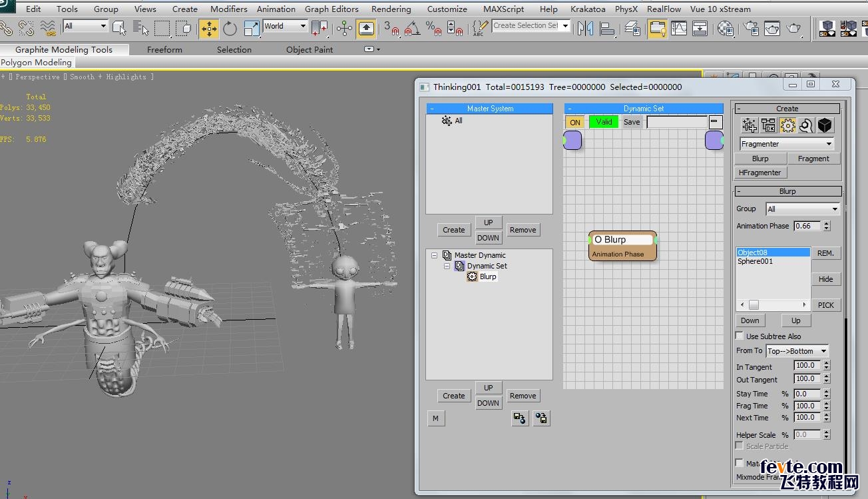Click the REM. button beside object list
This screenshot has width=868, height=499.
pyautogui.click(x=826, y=253)
